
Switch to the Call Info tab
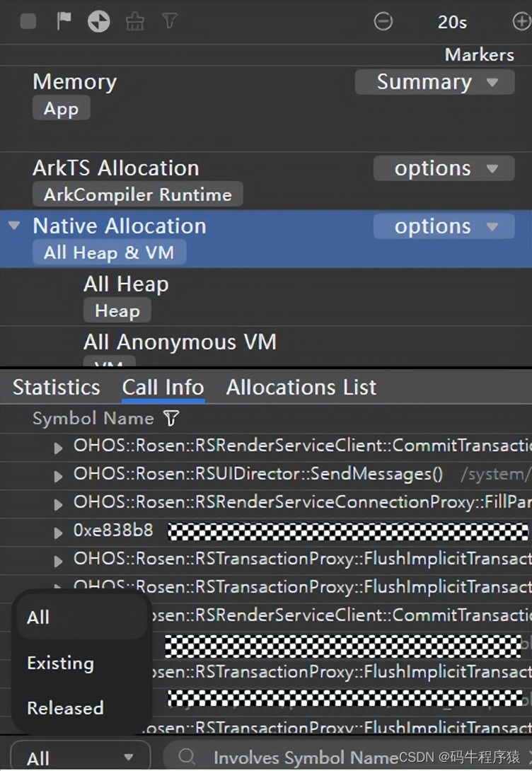point(163,388)
